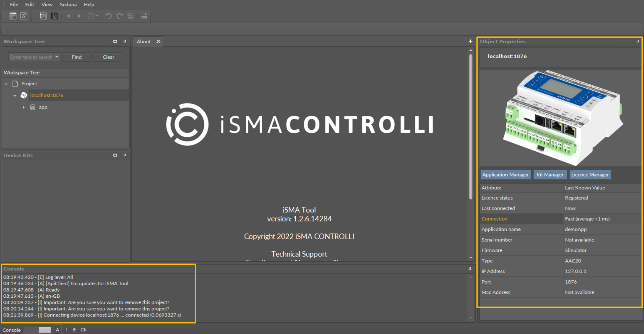Click the Clear search button
644x334 pixels.
tap(108, 57)
